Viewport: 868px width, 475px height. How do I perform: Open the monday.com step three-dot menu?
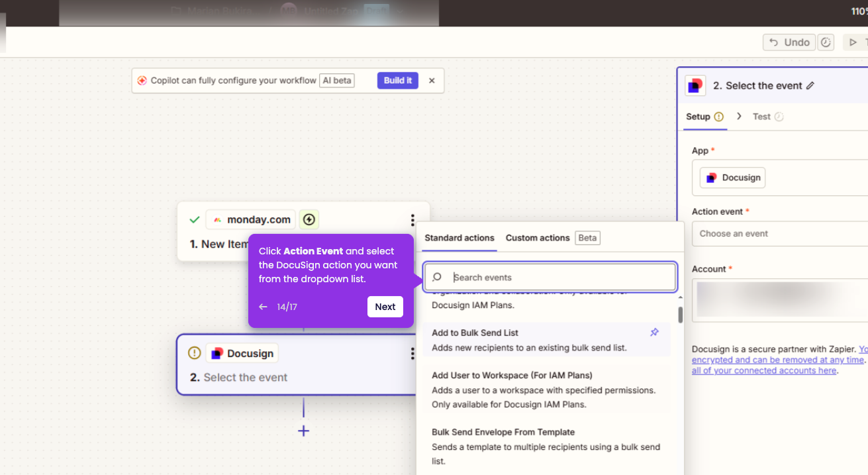[412, 219]
